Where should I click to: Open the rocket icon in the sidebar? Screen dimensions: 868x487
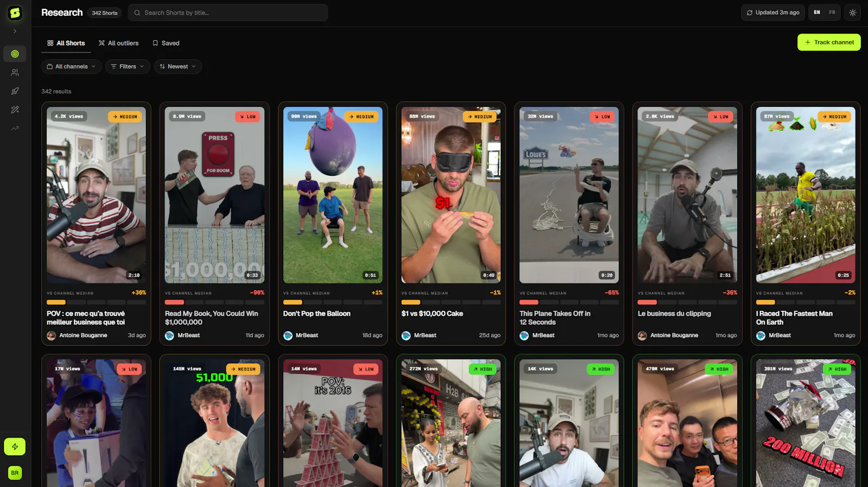click(x=15, y=91)
